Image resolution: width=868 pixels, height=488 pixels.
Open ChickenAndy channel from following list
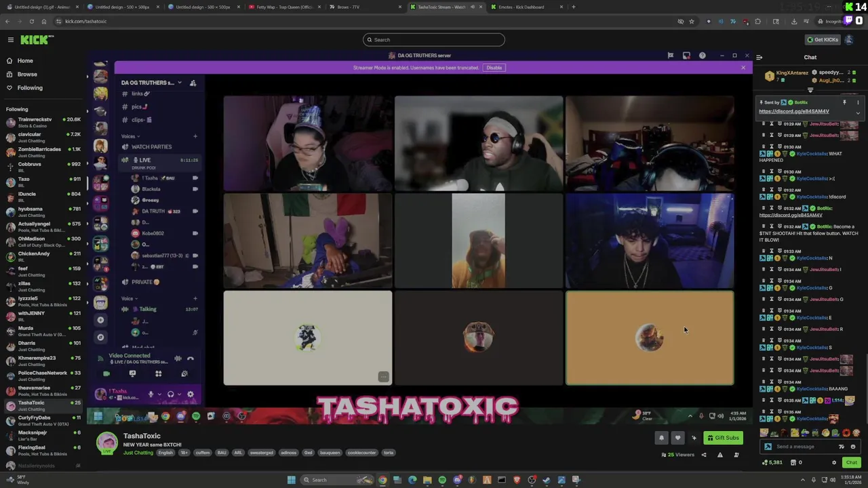click(42, 256)
